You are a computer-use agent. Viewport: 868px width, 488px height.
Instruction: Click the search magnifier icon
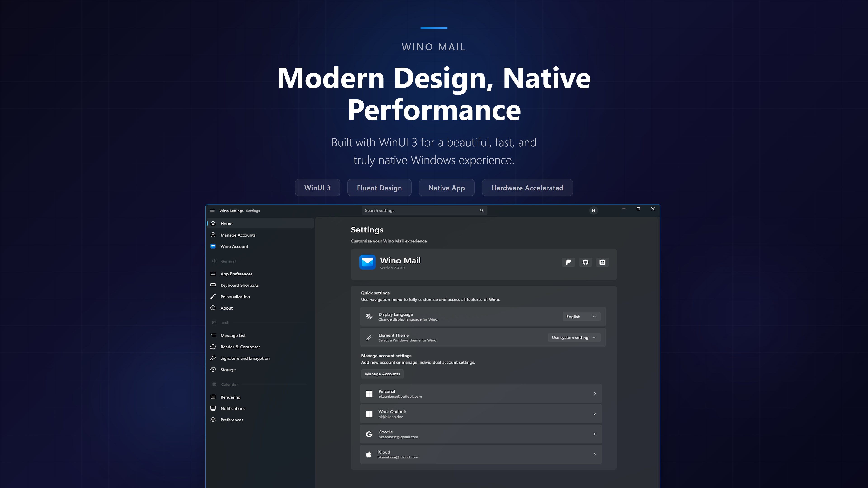pos(481,211)
